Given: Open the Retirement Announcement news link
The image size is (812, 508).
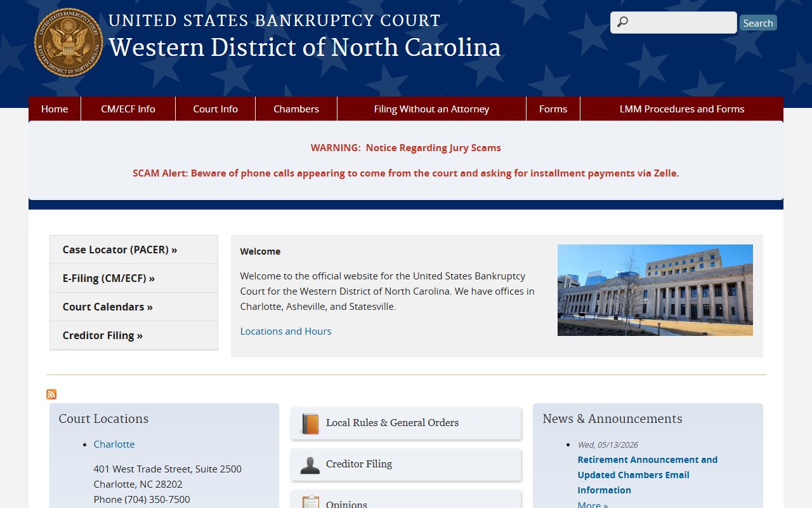Looking at the screenshot, I should click(x=647, y=475).
